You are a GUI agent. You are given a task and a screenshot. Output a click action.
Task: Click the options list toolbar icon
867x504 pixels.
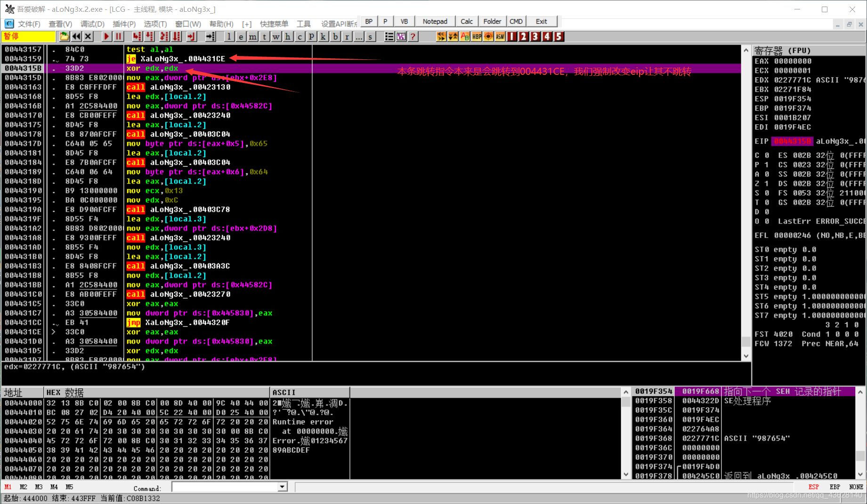(389, 36)
